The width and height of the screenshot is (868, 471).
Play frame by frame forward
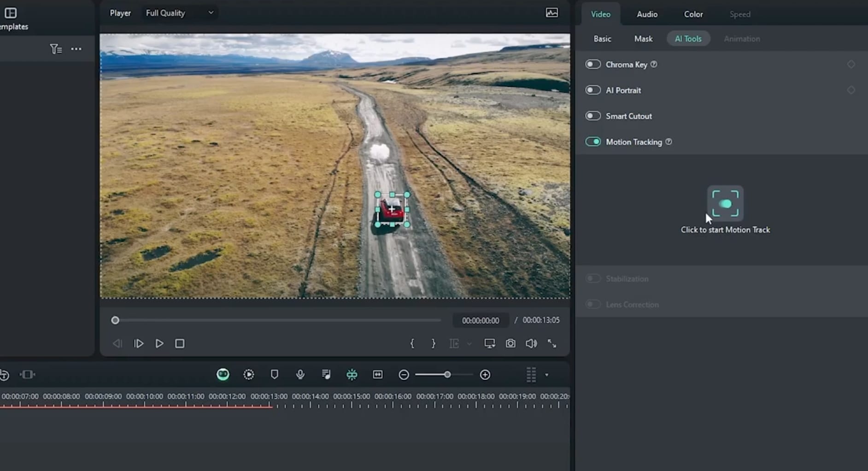139,344
